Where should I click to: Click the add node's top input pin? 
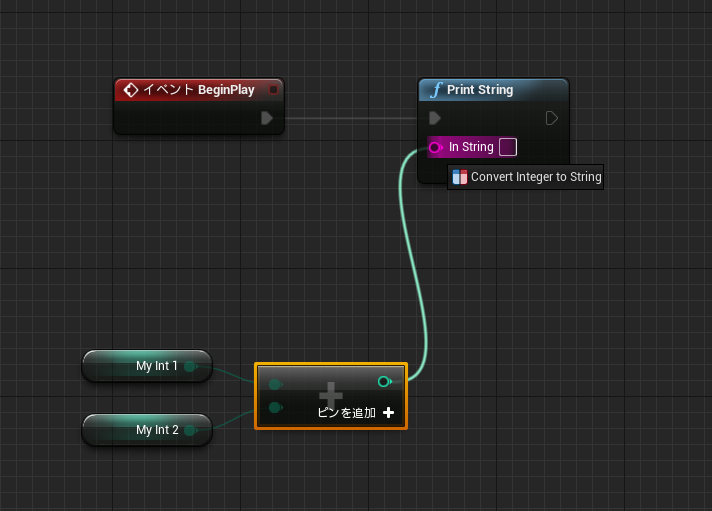coord(275,385)
